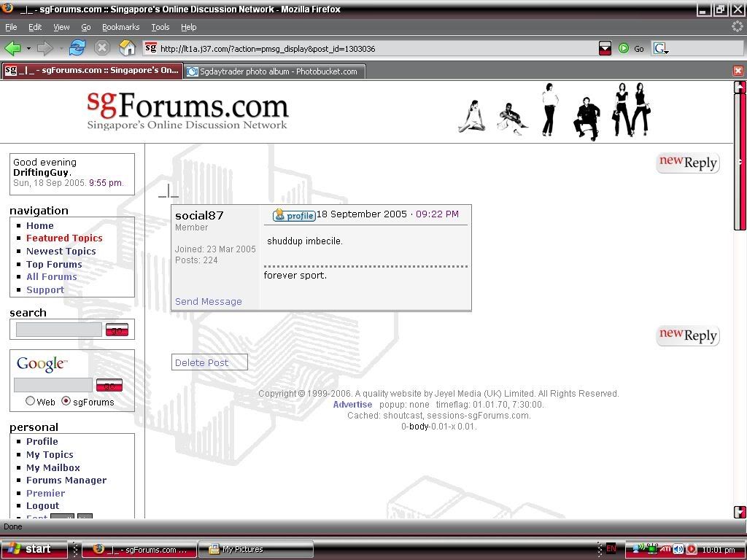Open personal Profile link
The height and width of the screenshot is (560, 747).
click(x=42, y=441)
